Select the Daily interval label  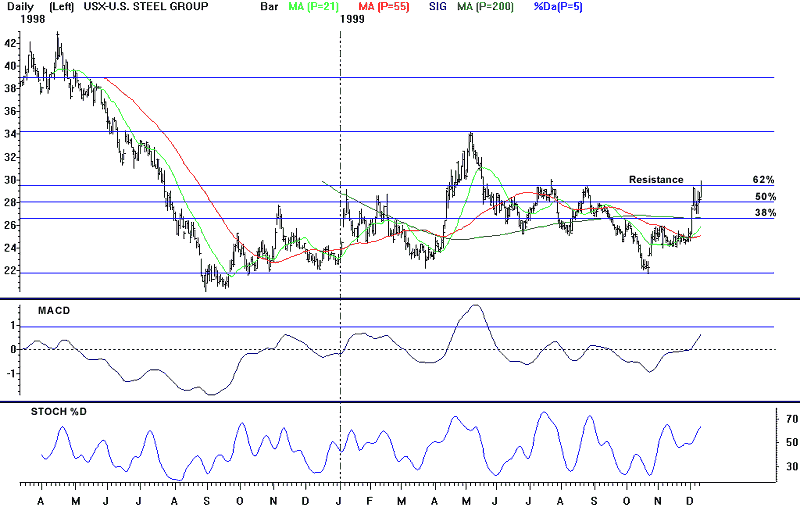[21, 7]
